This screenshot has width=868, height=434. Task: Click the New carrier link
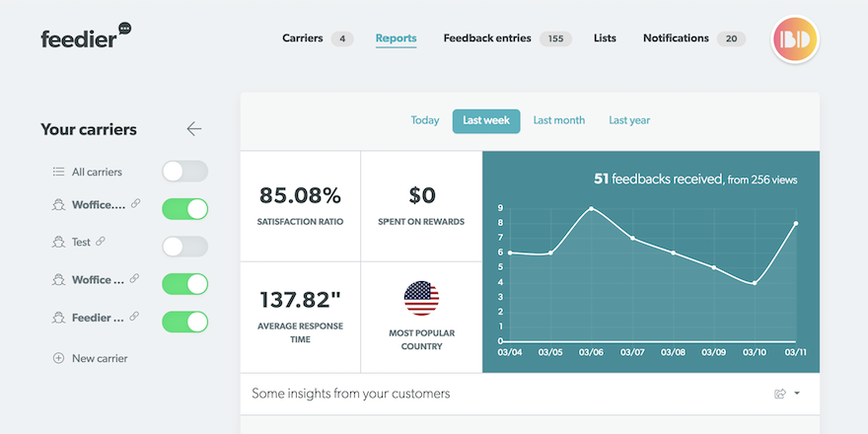coord(100,358)
